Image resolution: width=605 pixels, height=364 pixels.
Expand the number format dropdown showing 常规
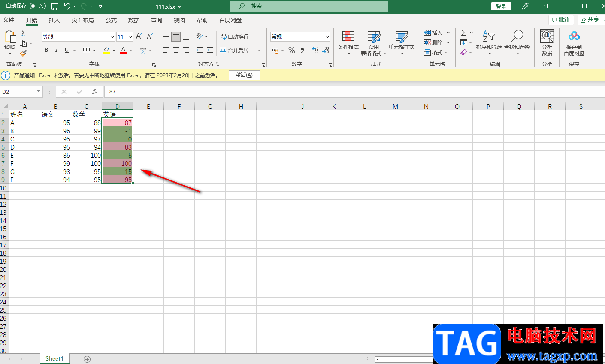click(327, 37)
